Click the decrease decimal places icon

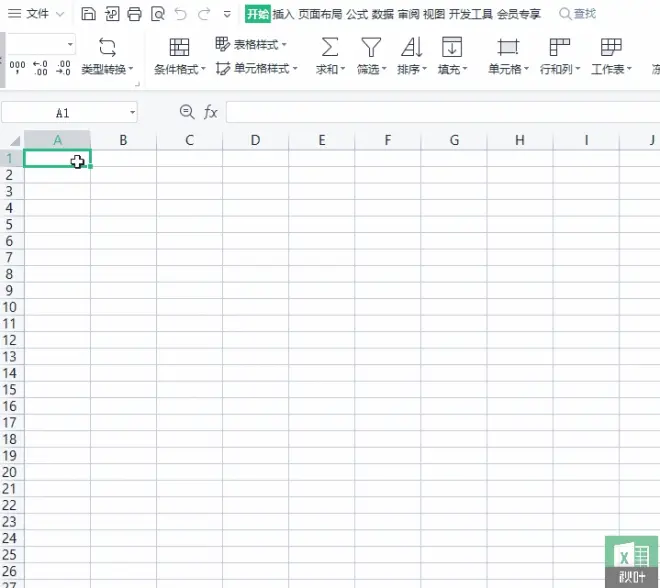pyautogui.click(x=63, y=67)
